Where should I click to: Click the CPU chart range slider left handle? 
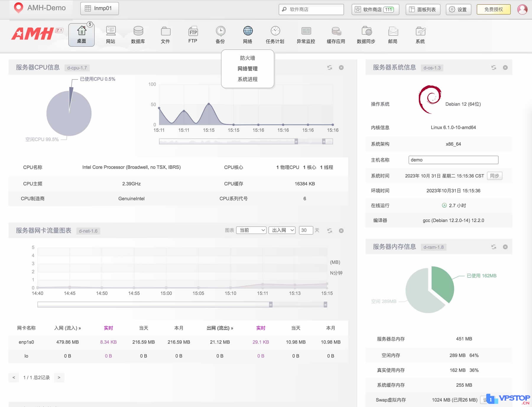coord(296,142)
